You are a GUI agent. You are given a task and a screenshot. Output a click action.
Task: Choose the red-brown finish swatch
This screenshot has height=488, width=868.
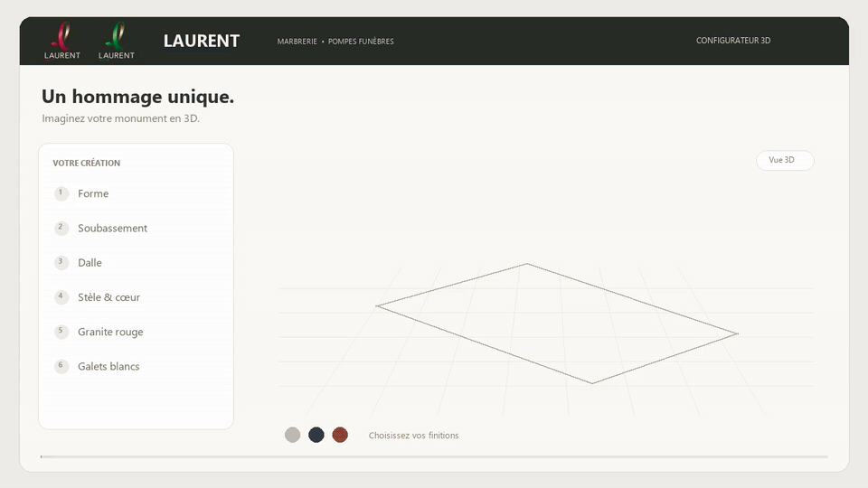[x=340, y=435]
